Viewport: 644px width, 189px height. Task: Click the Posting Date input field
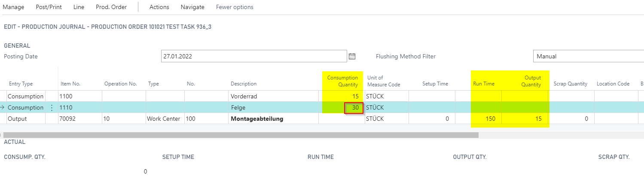tap(253, 56)
